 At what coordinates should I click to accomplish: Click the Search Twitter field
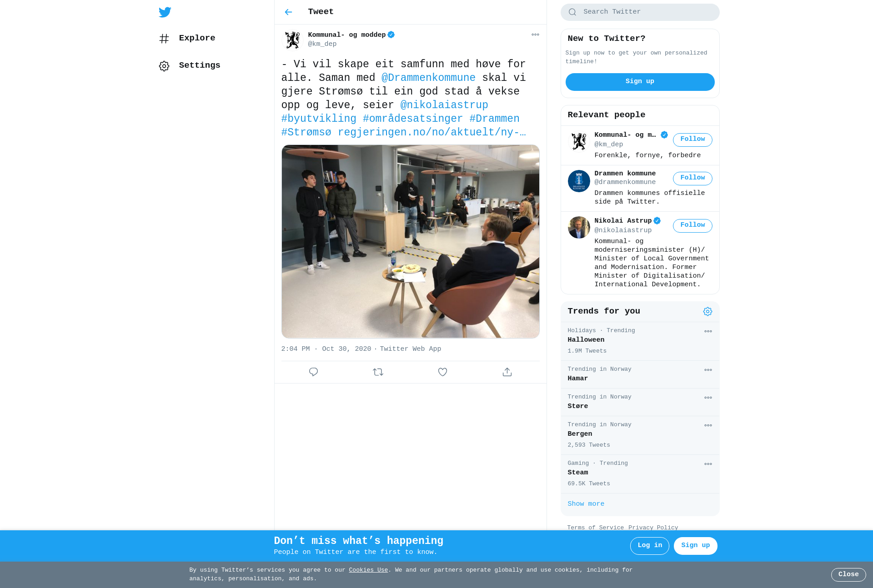point(640,12)
